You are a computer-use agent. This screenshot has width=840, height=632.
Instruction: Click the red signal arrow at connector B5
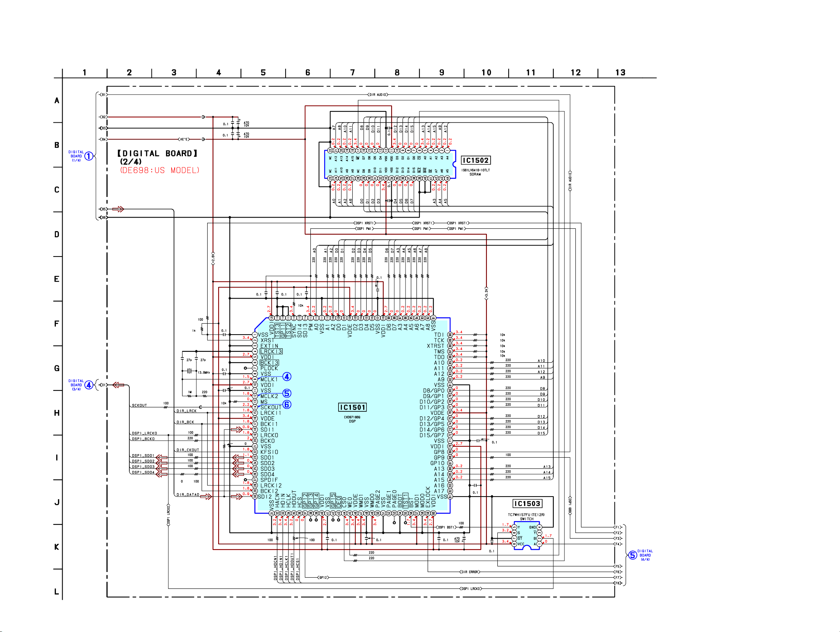point(118,209)
